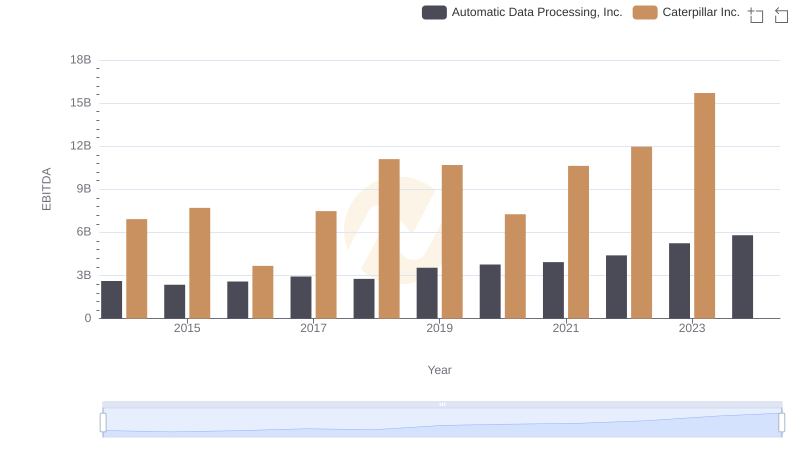
Task: Click the 2021 x-axis label
Action: [x=566, y=328]
